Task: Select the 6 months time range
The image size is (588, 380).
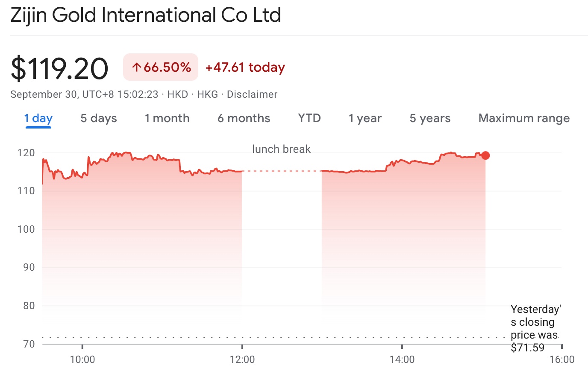Action: coord(244,118)
